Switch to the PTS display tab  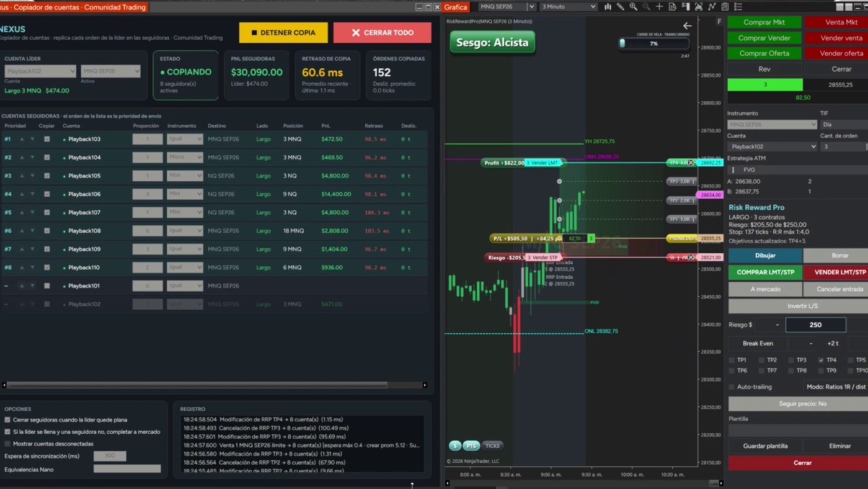(x=471, y=446)
